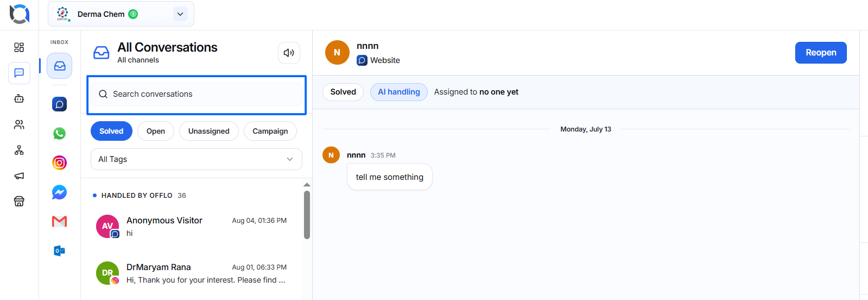Click the nnnn message sender avatar
Viewport: 868px width, 300px height.
click(331, 155)
